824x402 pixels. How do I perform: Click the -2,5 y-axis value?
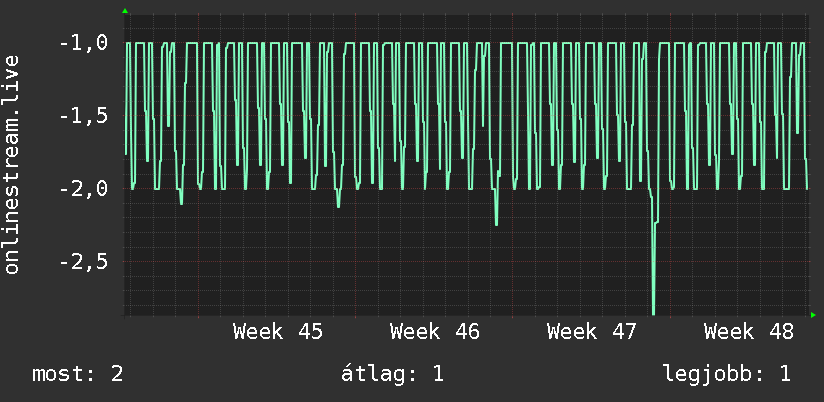tap(84, 262)
